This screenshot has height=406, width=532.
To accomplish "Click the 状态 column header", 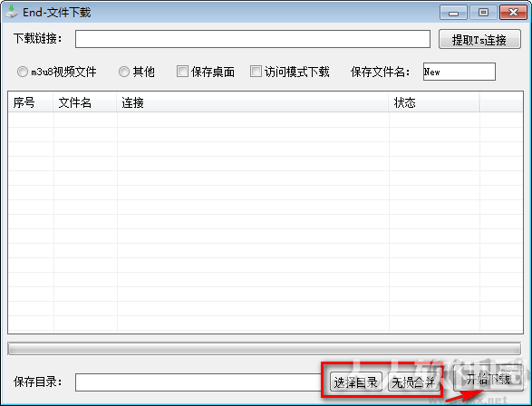I will pos(434,102).
